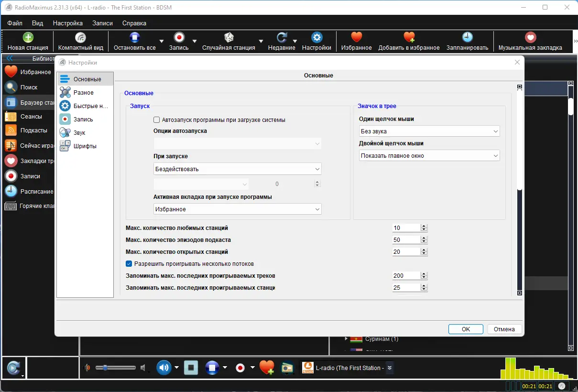Select the Основные settings category
The height and width of the screenshot is (392, 578).
click(85, 79)
